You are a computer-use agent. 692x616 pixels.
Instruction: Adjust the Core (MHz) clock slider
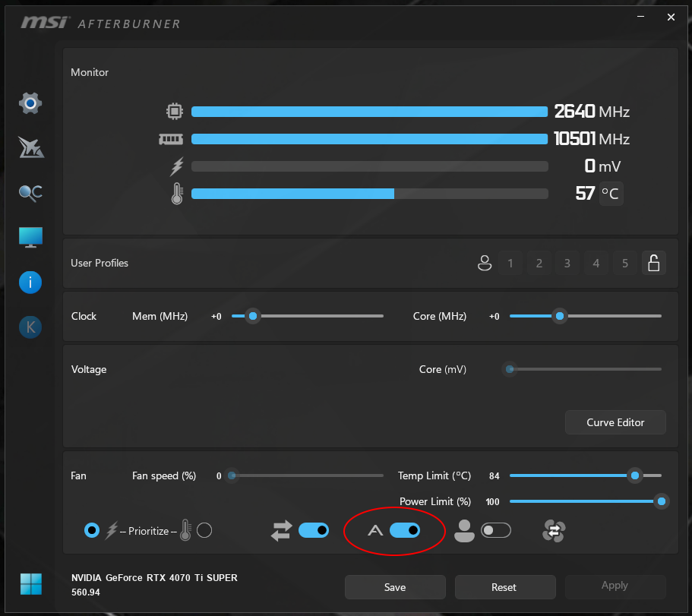click(x=585, y=316)
